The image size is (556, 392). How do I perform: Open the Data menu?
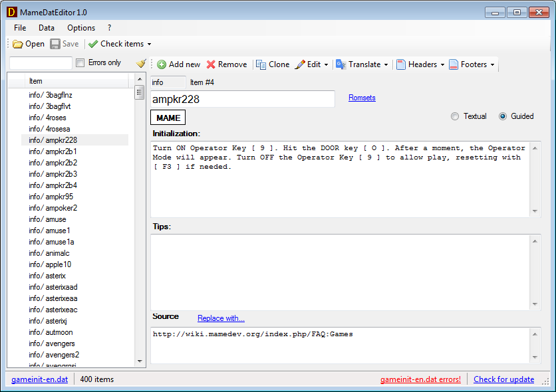pos(47,28)
